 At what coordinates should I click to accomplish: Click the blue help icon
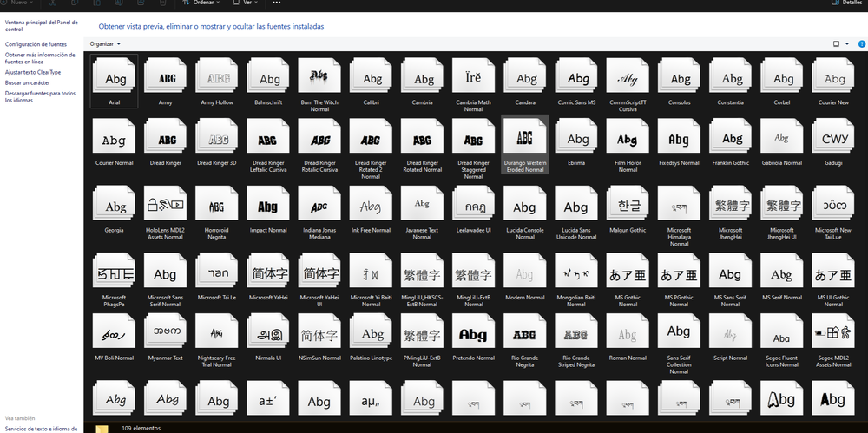[x=861, y=43]
